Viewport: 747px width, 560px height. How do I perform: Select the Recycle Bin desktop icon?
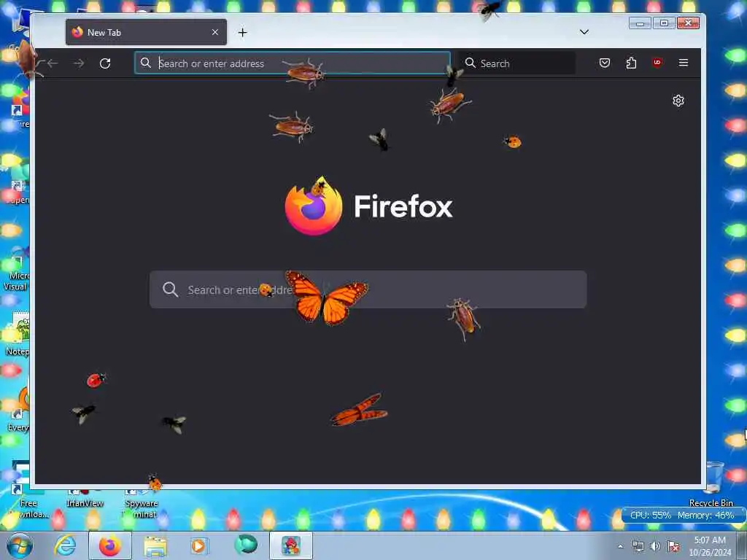pos(712,484)
